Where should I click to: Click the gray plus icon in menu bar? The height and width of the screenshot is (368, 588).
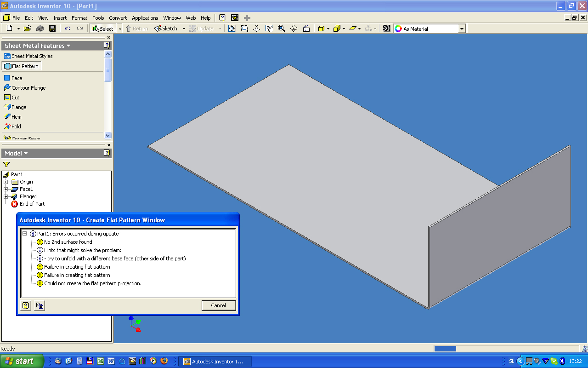[x=247, y=18]
